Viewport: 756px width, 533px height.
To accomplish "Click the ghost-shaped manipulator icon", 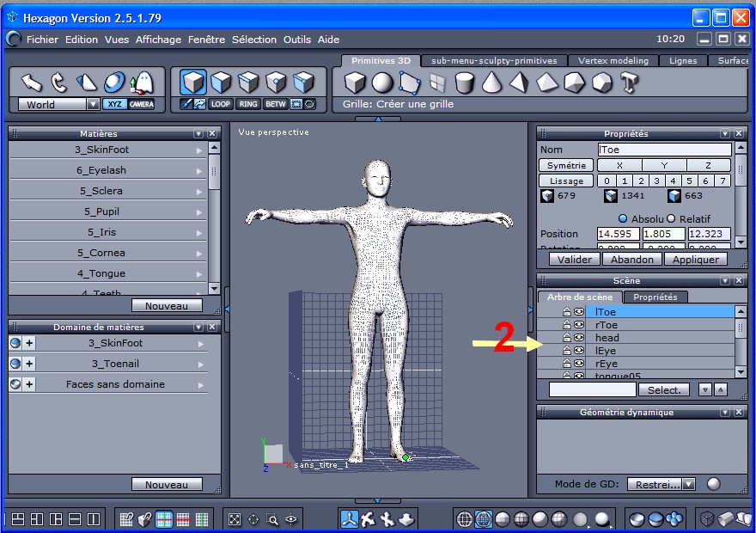I will tap(143, 83).
